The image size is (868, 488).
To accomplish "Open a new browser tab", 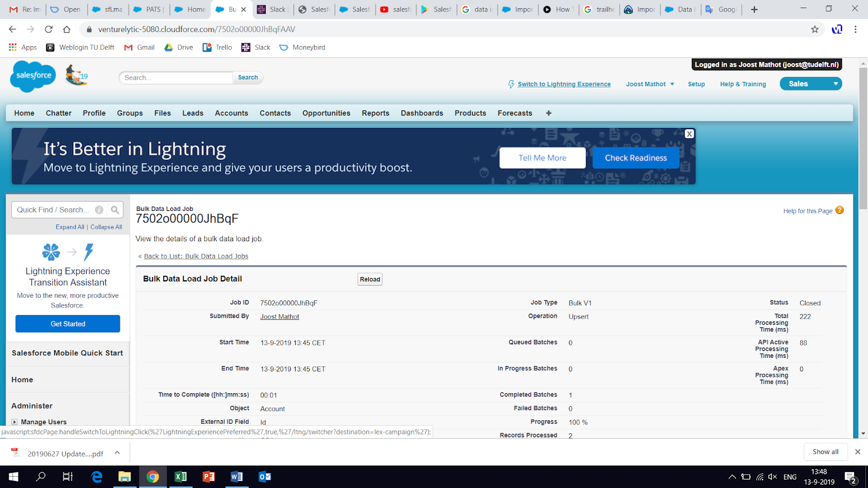I will [754, 9].
